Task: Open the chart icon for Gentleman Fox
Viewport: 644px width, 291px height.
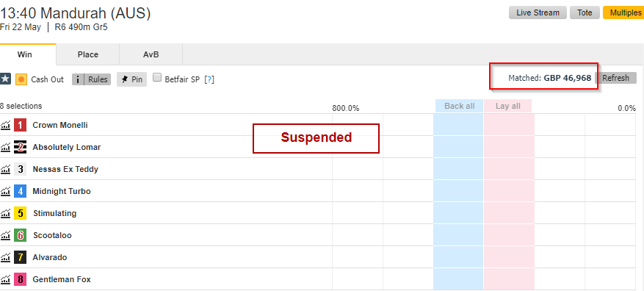Action: tap(5, 279)
